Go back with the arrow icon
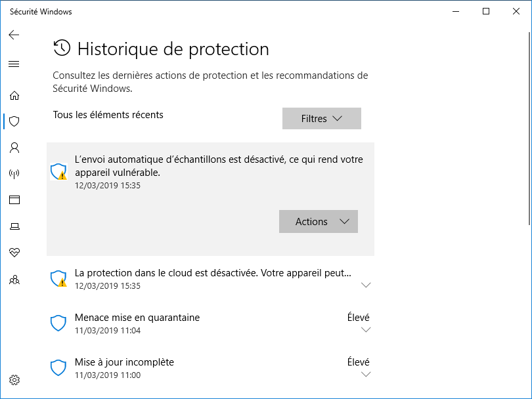This screenshot has width=532, height=399. click(14, 35)
